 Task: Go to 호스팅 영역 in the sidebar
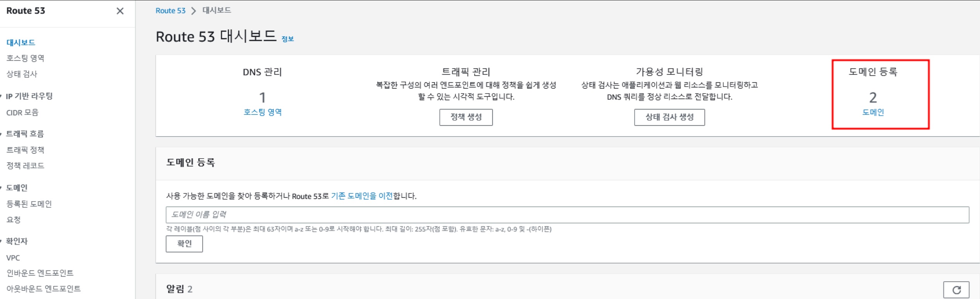point(26,58)
